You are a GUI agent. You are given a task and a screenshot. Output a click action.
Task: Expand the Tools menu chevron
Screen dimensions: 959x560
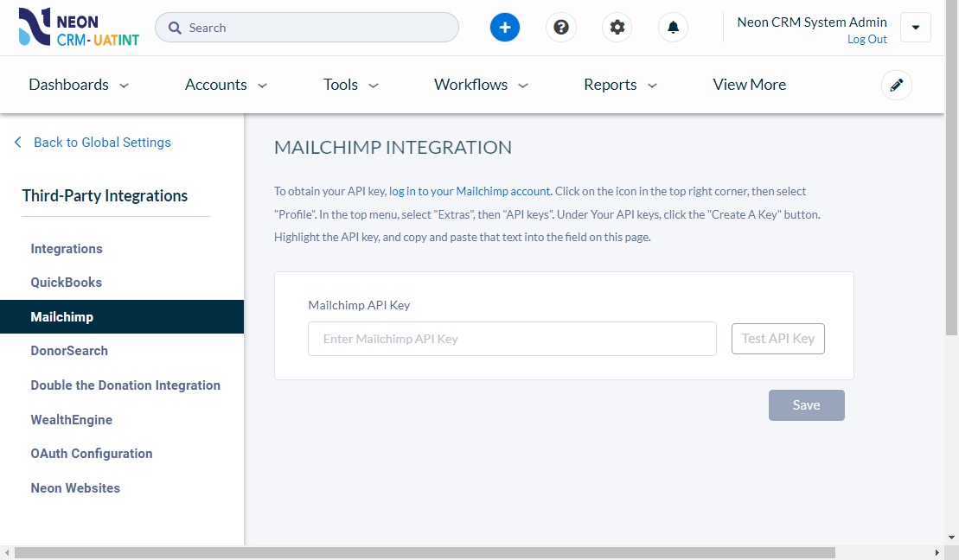[374, 86]
